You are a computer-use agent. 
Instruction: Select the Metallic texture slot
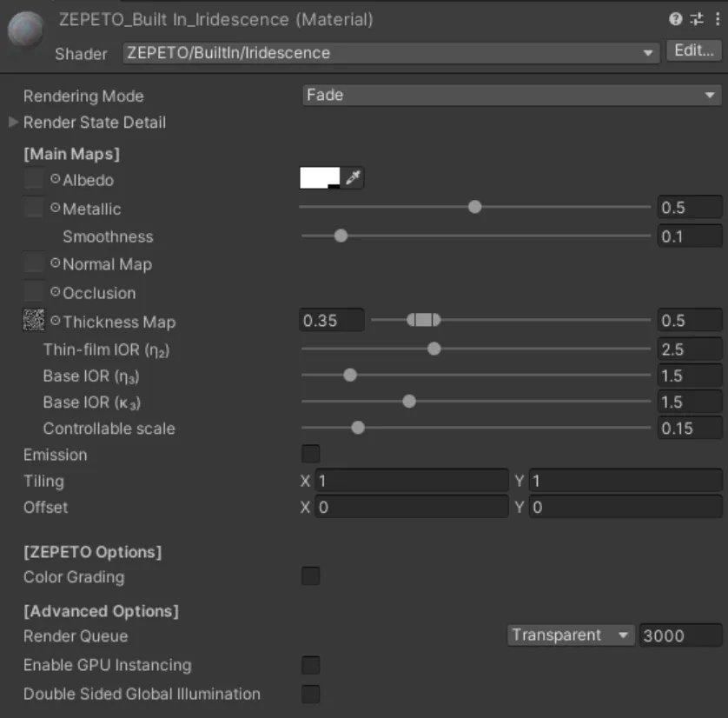pos(34,208)
